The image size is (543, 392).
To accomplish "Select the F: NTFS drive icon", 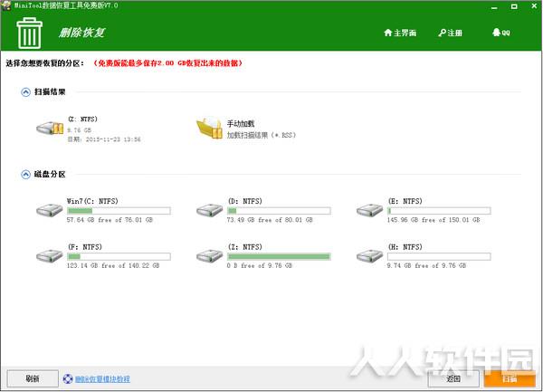I will pyautogui.click(x=50, y=255).
